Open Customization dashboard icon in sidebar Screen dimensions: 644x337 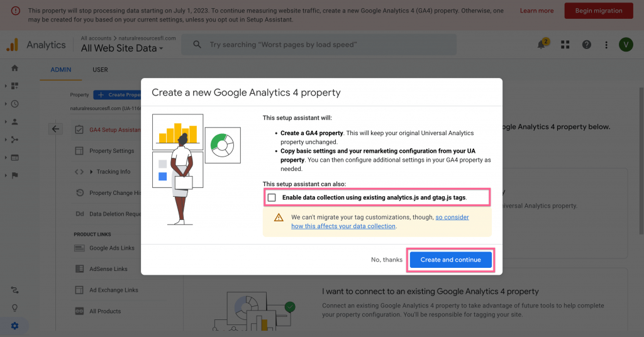[15, 86]
